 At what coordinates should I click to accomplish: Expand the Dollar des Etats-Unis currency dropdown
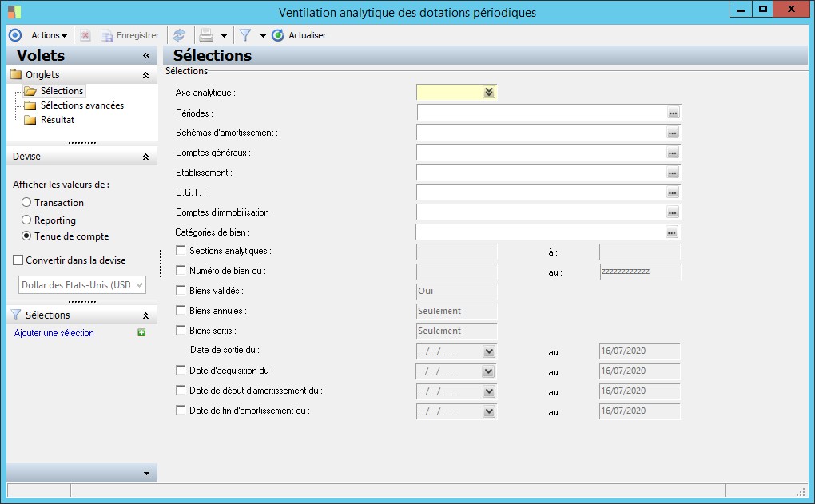coord(140,285)
